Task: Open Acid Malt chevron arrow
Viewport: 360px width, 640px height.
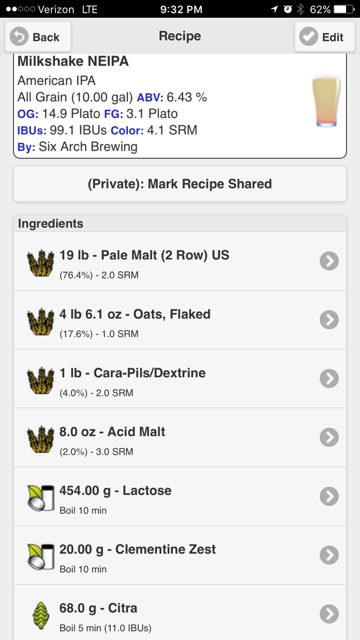Action: tap(329, 437)
